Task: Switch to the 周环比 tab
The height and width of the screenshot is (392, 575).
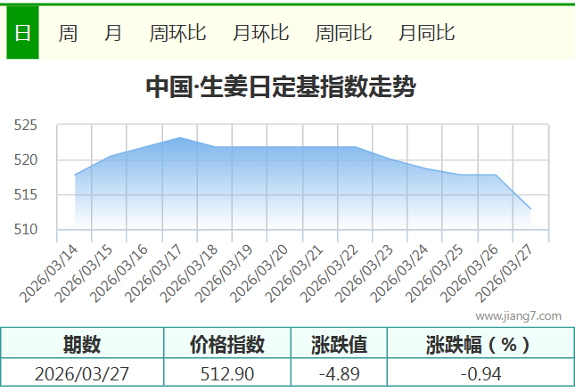Action: tap(177, 33)
